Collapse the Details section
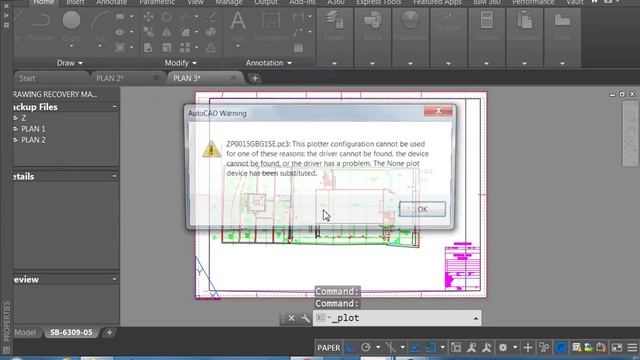Image resolution: width=640 pixels, height=360 pixels. [114, 176]
